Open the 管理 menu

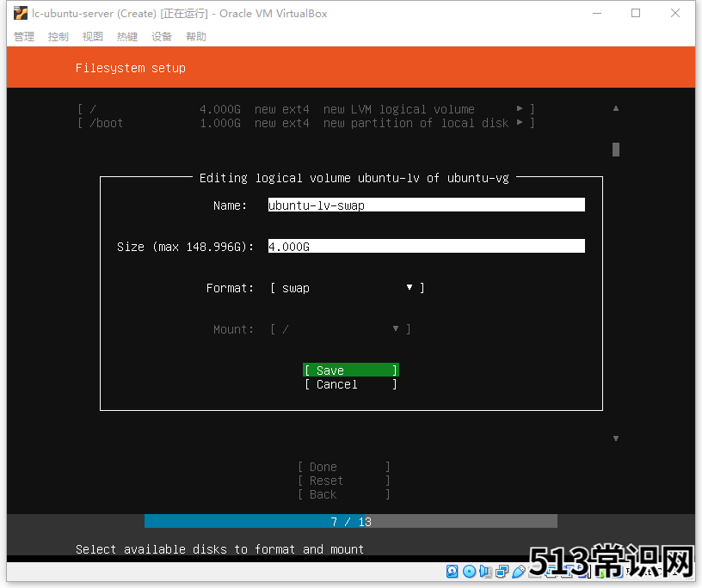tap(24, 37)
